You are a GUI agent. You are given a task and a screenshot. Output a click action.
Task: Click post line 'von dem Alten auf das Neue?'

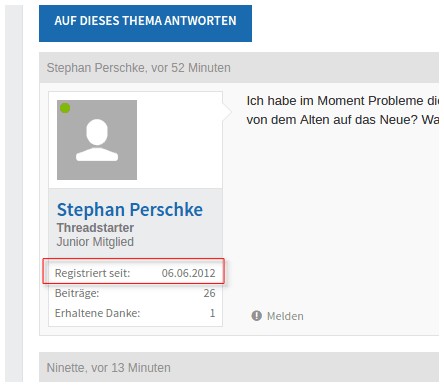pyautogui.click(x=332, y=120)
